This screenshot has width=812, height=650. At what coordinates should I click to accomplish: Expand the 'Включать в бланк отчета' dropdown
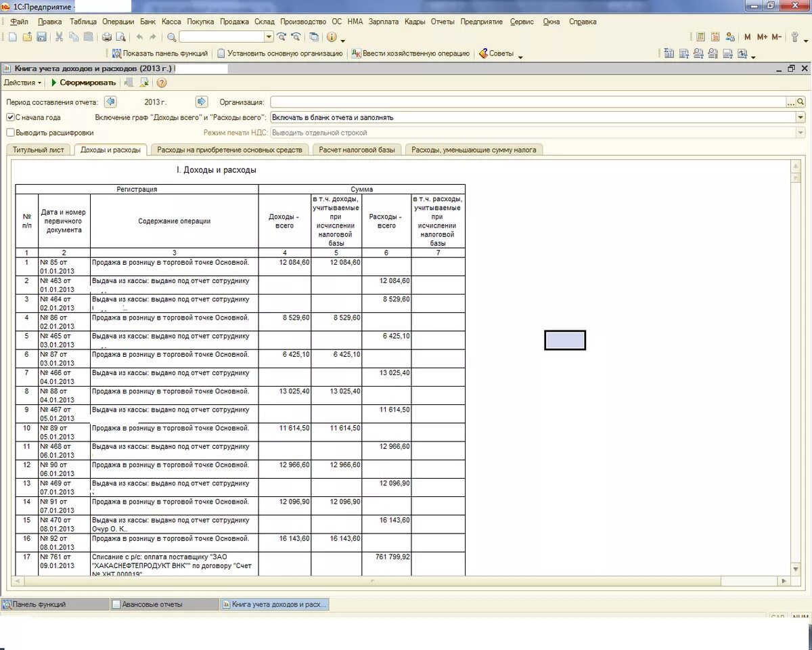tap(801, 117)
